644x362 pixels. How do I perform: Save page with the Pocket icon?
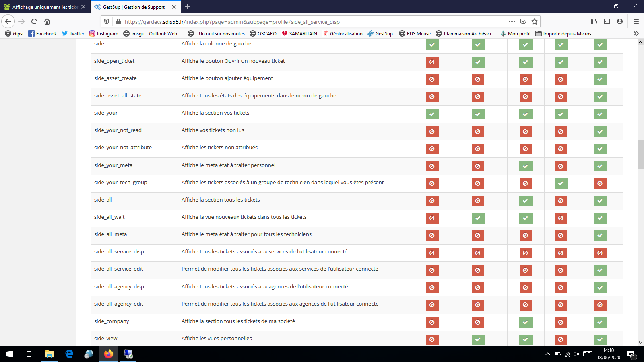pos(523,21)
